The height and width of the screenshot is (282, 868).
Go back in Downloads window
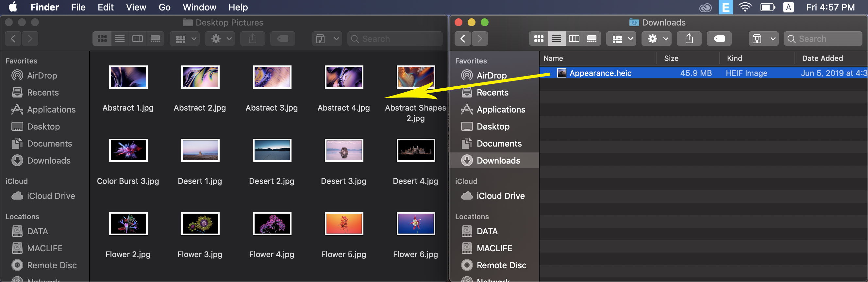(463, 39)
